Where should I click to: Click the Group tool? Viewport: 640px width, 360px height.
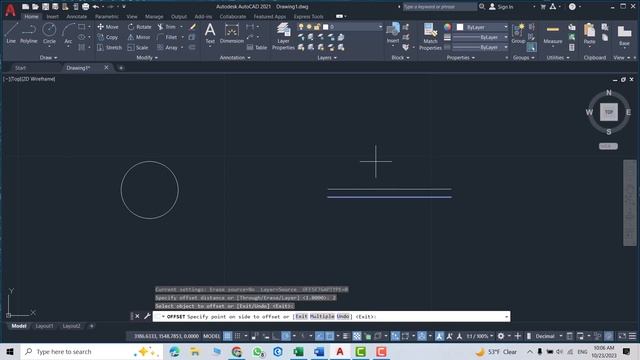point(518,33)
